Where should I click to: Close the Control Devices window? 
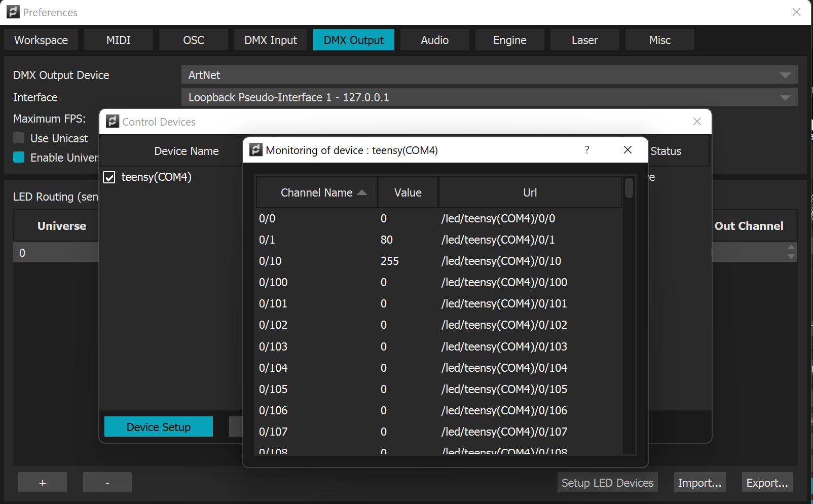point(697,122)
